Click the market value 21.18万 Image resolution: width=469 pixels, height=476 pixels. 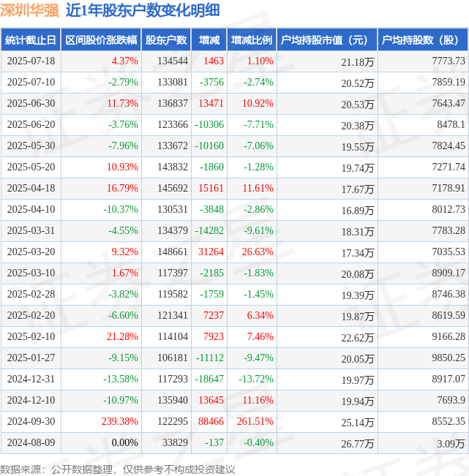(x=358, y=63)
